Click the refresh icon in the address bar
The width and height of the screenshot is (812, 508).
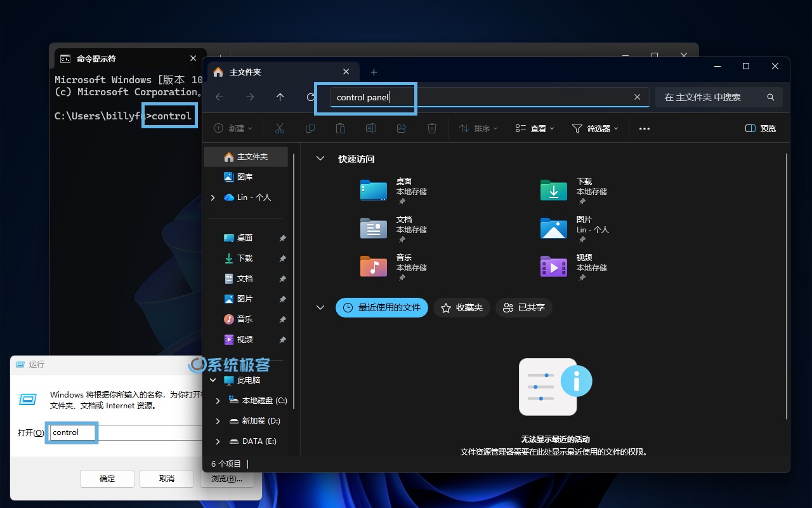tap(310, 97)
